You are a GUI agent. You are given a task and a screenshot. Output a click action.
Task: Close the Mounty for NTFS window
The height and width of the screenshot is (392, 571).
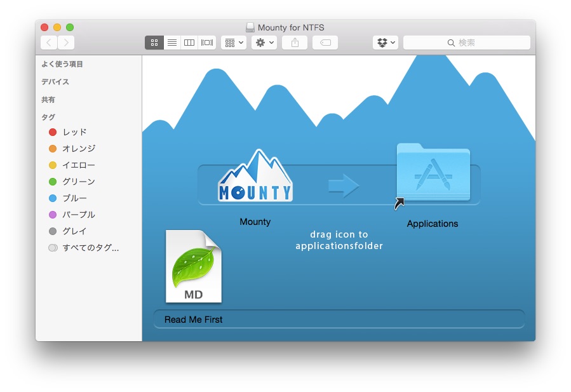44,27
